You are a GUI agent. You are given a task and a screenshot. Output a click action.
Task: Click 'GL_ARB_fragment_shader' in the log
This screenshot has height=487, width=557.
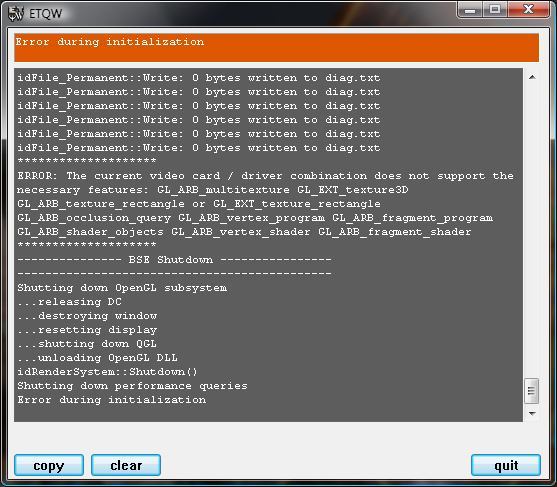click(394, 232)
